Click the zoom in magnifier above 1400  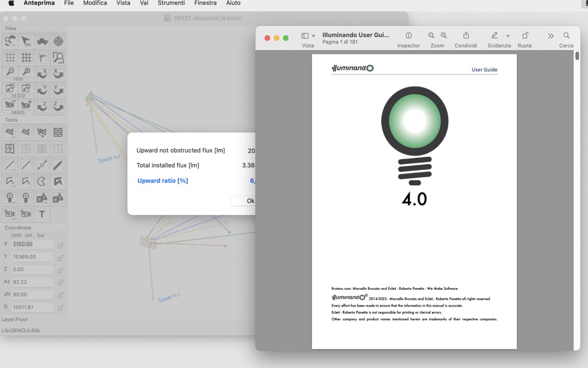(26, 71)
